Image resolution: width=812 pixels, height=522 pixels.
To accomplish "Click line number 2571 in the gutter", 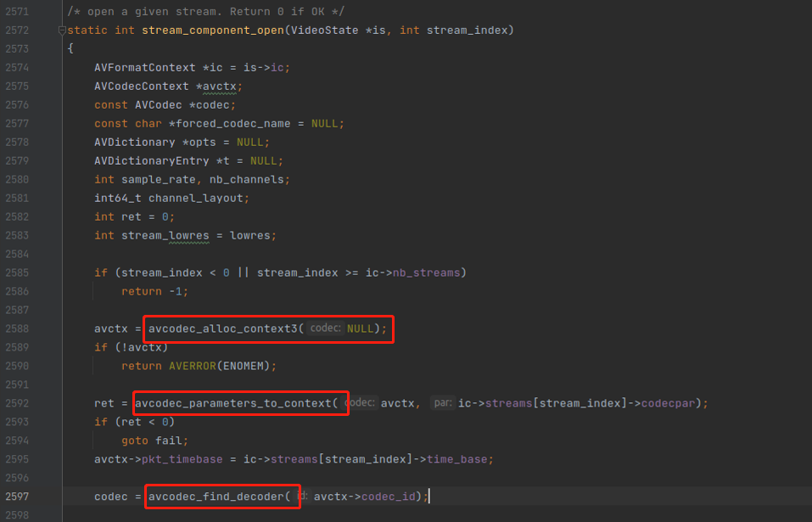I will tap(17, 11).
